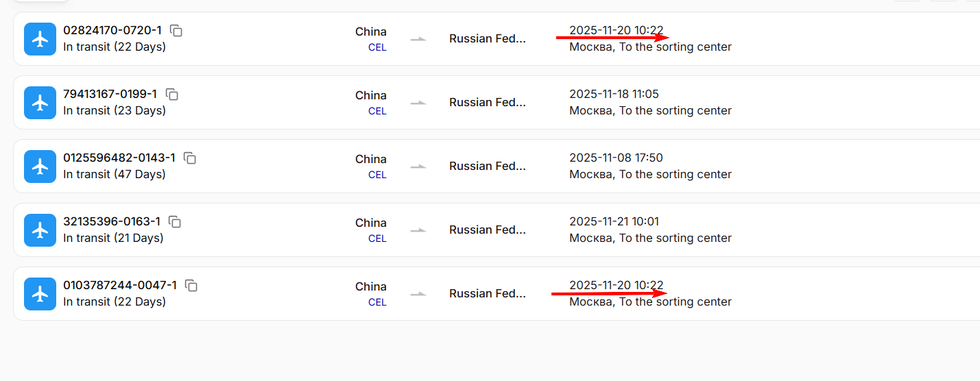Open the CEL carrier link in first row
The height and width of the screenshot is (381, 980).
(x=377, y=48)
